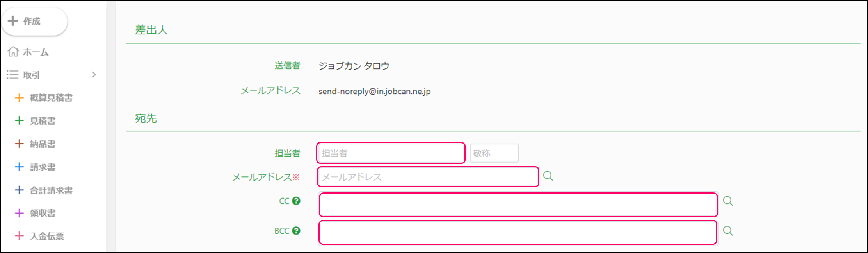Click the search icon beside the CC field
The image size is (868, 253).
(727, 201)
